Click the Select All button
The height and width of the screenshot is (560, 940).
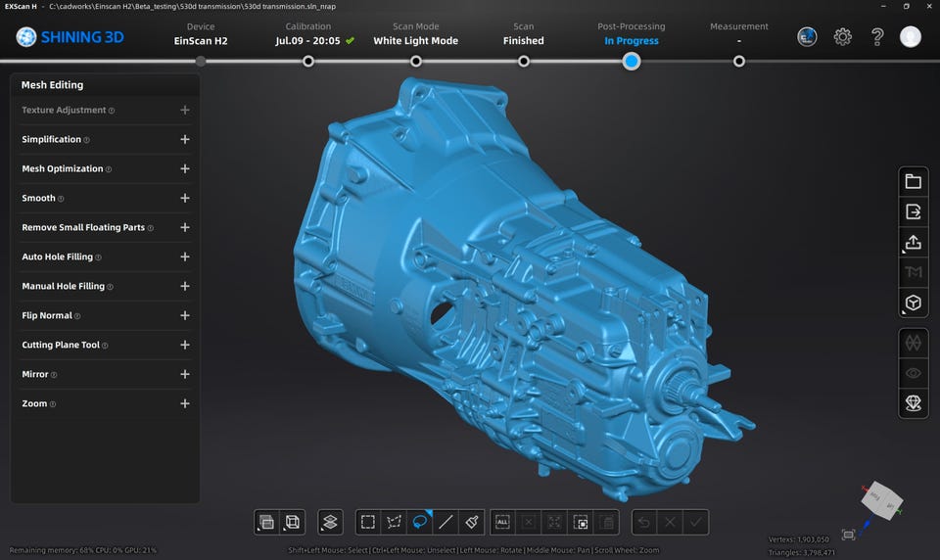[x=501, y=522]
